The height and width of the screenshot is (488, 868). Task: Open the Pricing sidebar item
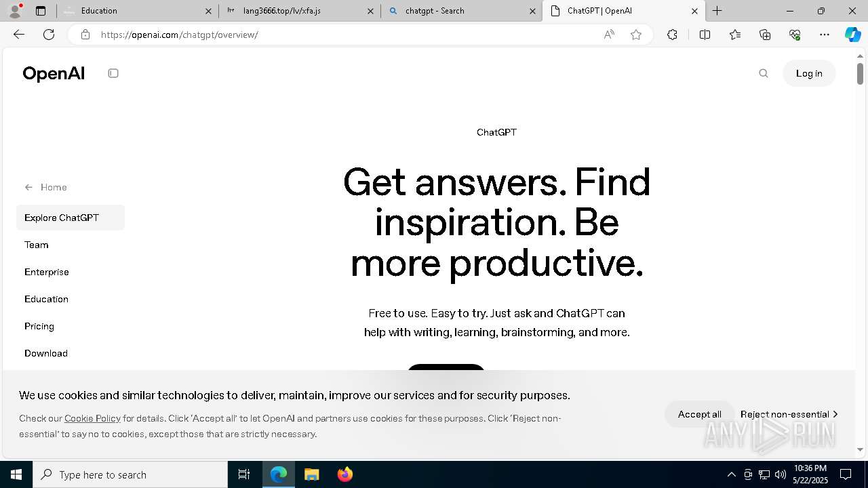[39, 326]
